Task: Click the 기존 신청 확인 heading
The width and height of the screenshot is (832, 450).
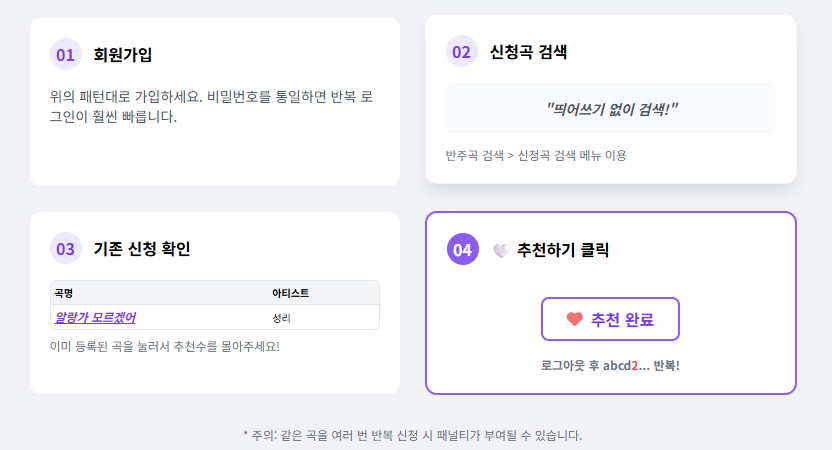Action: (x=142, y=249)
